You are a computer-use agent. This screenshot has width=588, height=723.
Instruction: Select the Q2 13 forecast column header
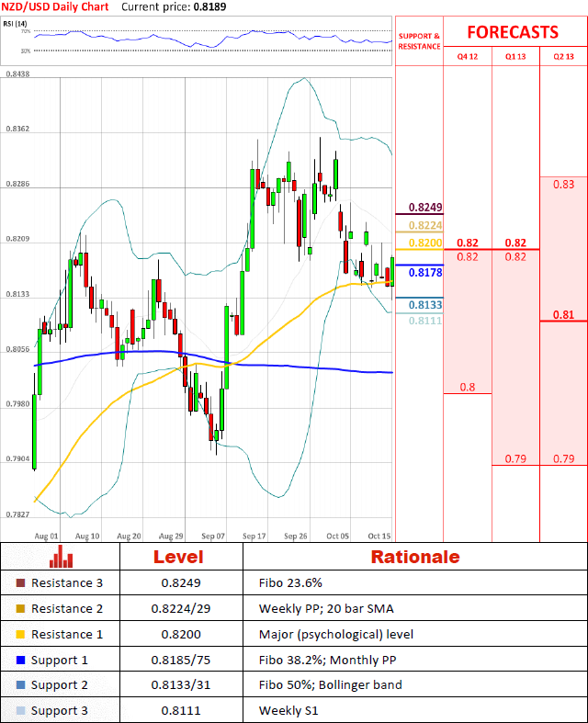(563, 56)
